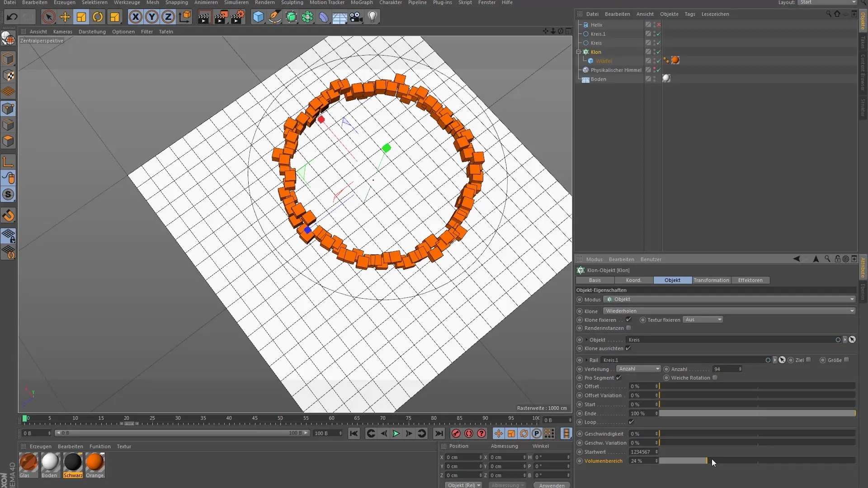Add a light object
The width and height of the screenshot is (868, 488).
point(373,17)
